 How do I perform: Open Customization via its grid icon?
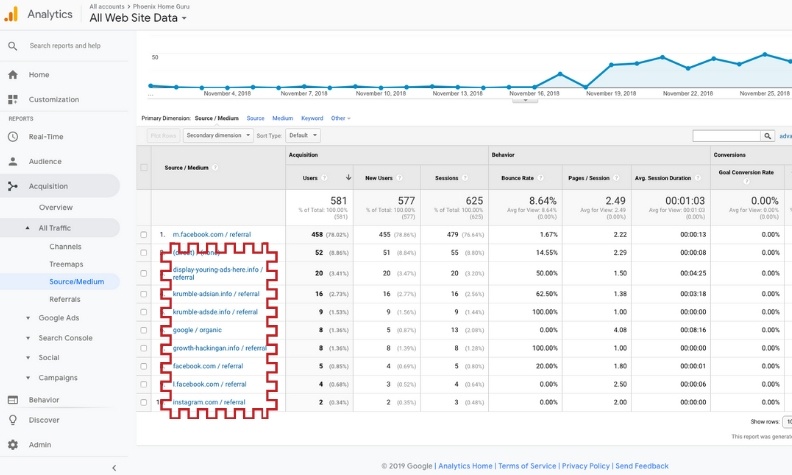(13, 100)
